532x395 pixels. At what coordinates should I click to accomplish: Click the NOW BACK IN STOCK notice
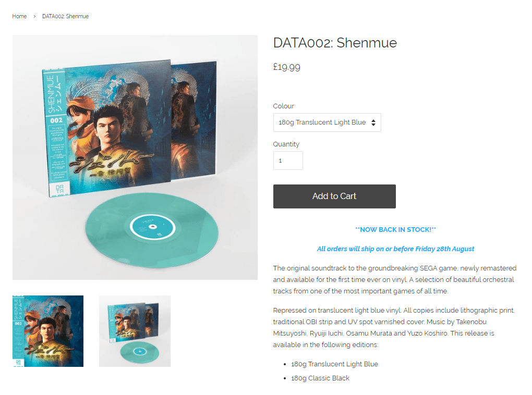point(395,229)
